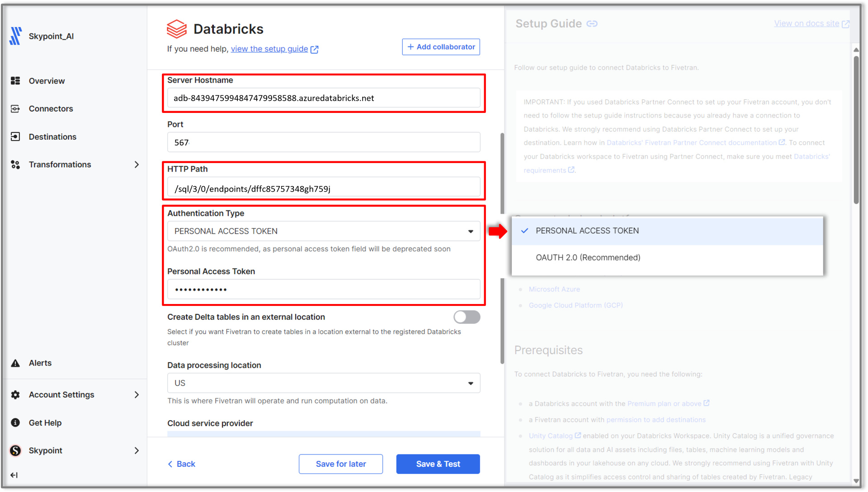Click the Add collaborator button

click(x=441, y=47)
